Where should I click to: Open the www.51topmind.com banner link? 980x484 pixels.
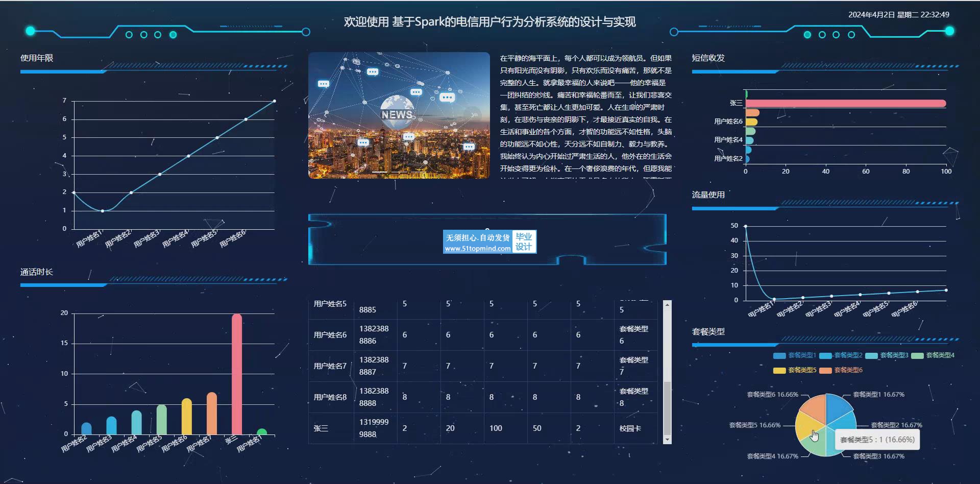click(x=477, y=249)
